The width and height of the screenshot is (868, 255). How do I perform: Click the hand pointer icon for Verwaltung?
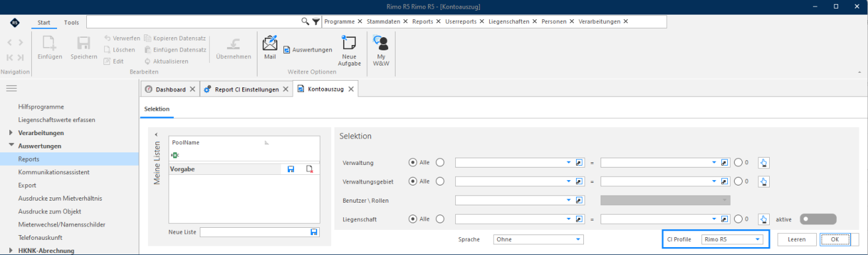(x=763, y=162)
